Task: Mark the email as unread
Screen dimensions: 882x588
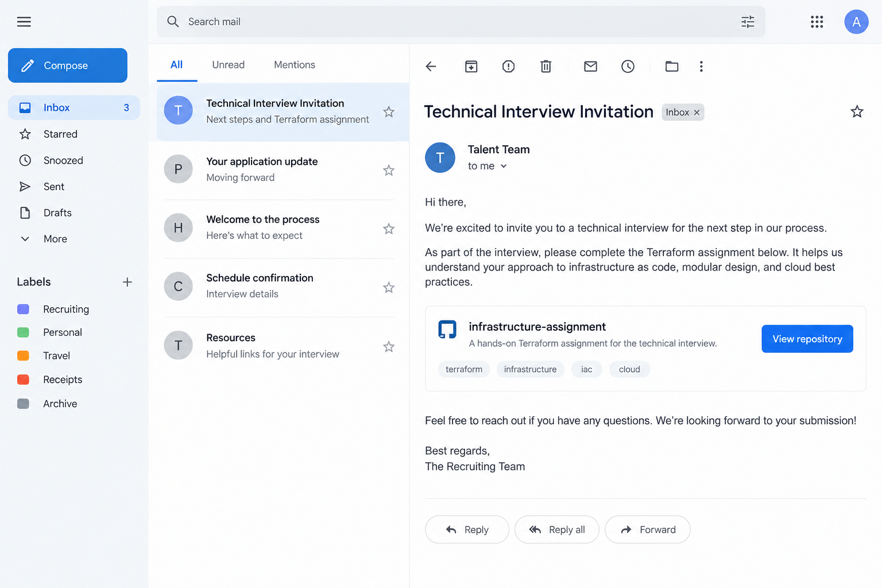Action: [590, 67]
